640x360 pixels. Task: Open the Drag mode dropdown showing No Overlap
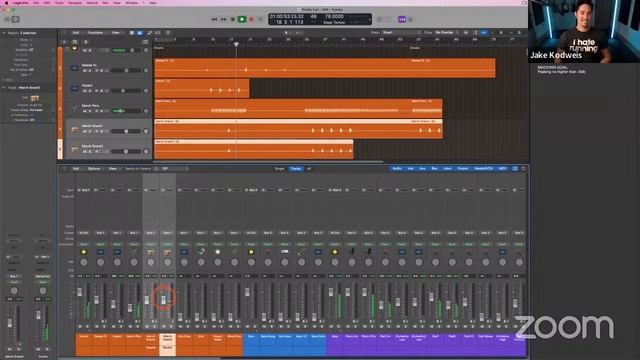(x=447, y=32)
